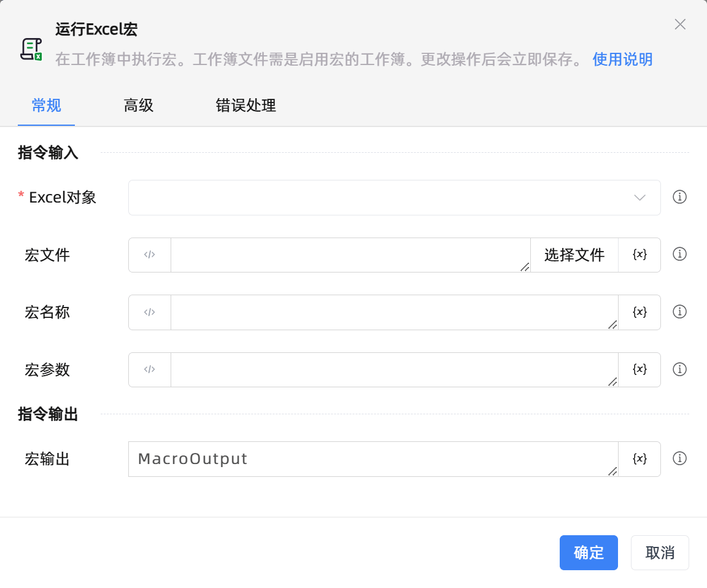The height and width of the screenshot is (588, 707).
Task: Switch to the 常规 tab
Action: [x=47, y=106]
